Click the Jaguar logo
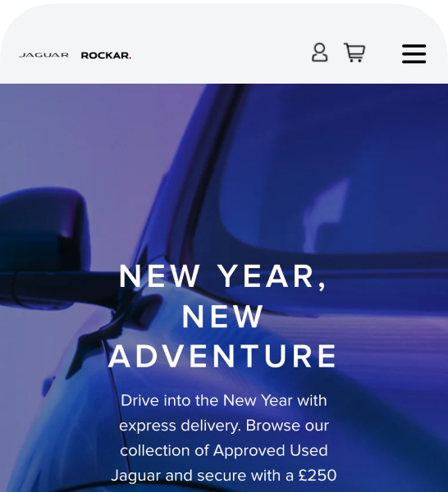Viewport: 448px width, 492px height. 43,55
